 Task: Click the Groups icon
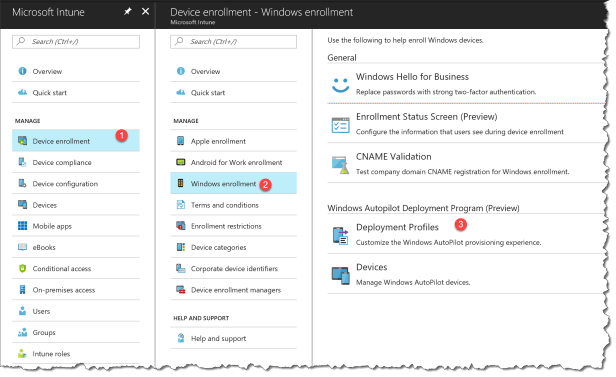click(x=22, y=332)
